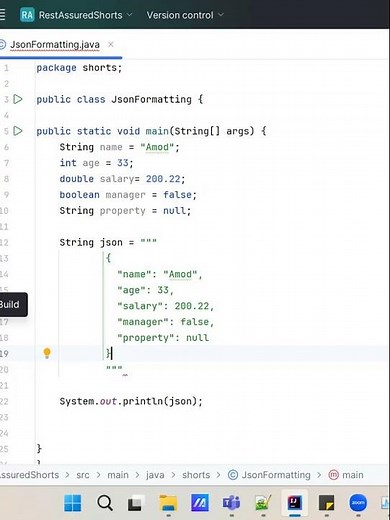This screenshot has height=520, width=390.
Task: Run the main method from gutter
Action: (x=18, y=131)
